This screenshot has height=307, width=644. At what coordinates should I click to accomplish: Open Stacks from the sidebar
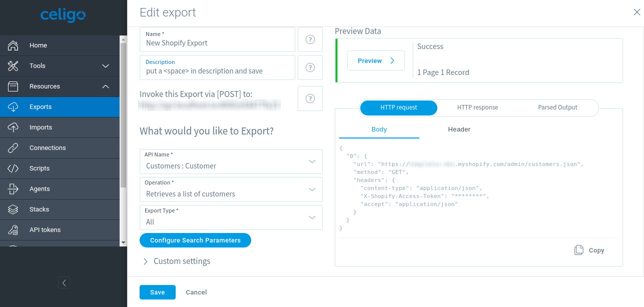60,209
